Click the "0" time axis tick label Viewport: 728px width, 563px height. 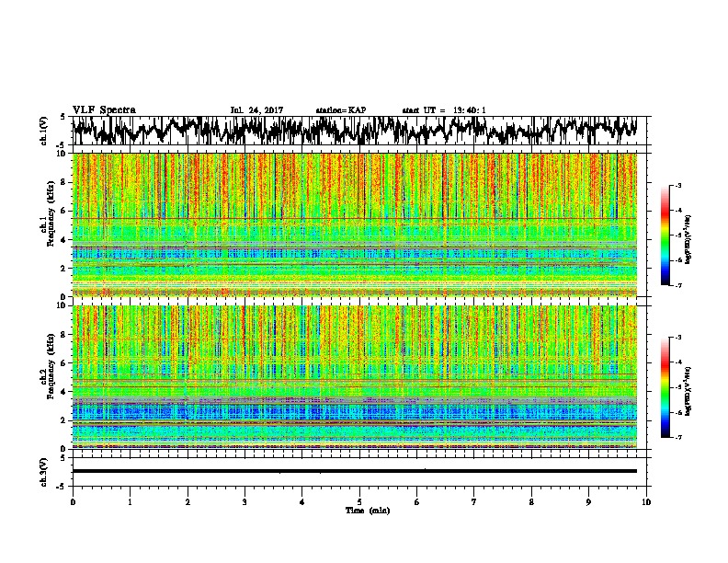[x=73, y=502]
